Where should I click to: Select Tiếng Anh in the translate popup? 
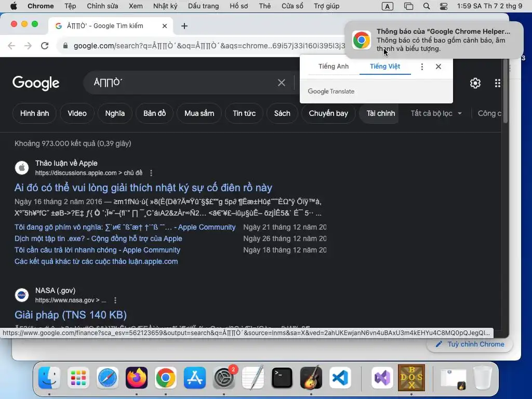[x=334, y=66]
